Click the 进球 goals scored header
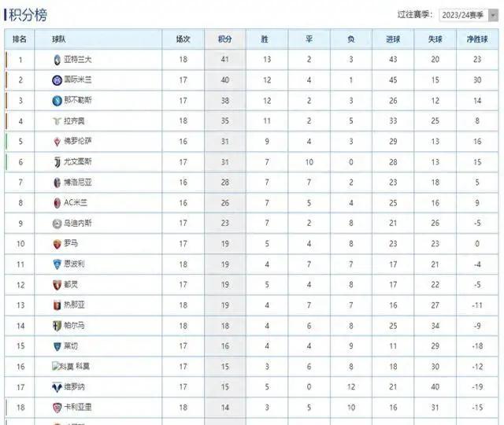Viewport: 504px width, 425px height. point(392,39)
